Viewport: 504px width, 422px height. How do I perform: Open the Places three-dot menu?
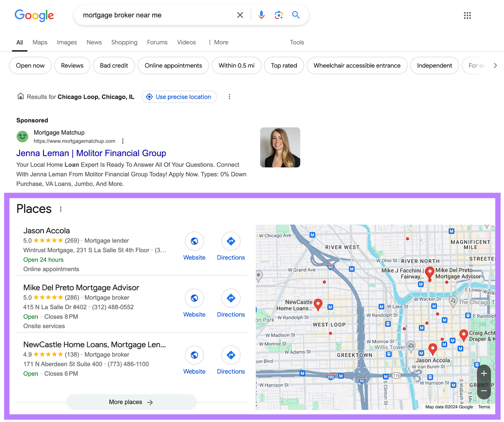(60, 209)
